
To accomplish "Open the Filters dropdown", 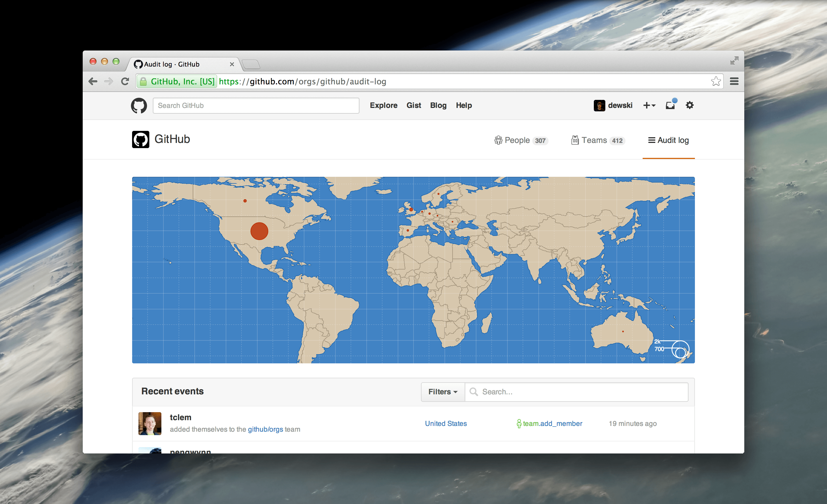I will click(443, 391).
